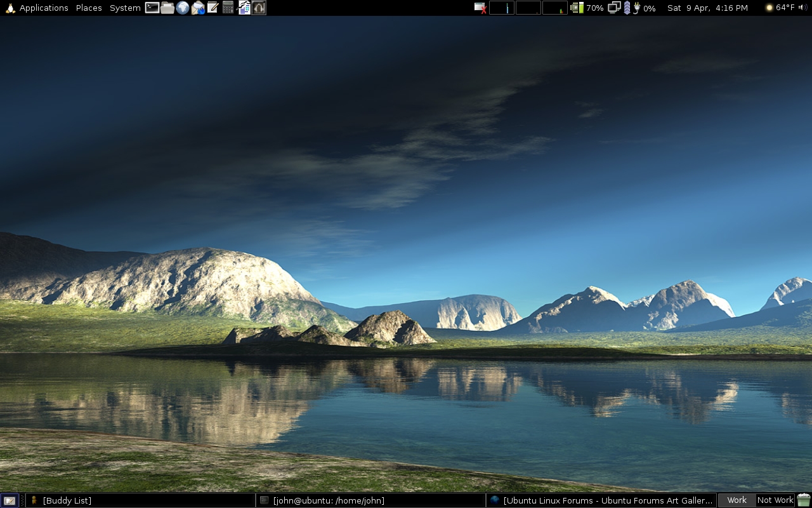Launch the terminal from the panel

[152, 8]
